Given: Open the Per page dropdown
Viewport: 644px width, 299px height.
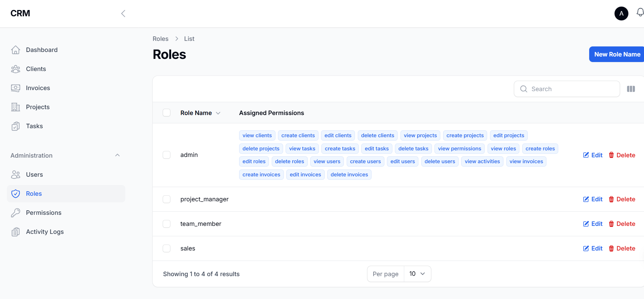Looking at the screenshot, I should 417,274.
